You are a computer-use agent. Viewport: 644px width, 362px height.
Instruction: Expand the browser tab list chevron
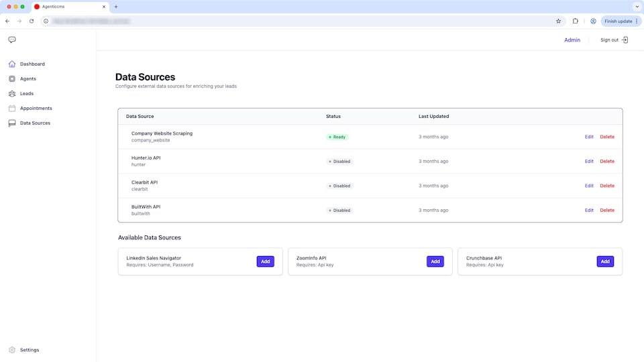[x=636, y=6]
